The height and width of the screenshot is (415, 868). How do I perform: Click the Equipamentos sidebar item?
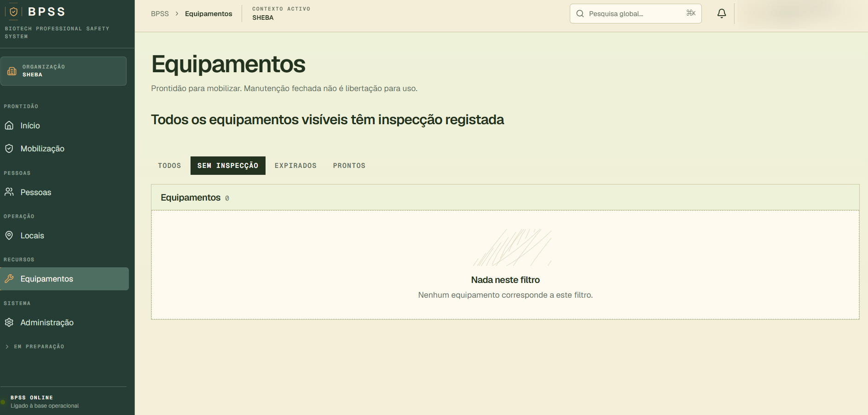tap(64, 279)
